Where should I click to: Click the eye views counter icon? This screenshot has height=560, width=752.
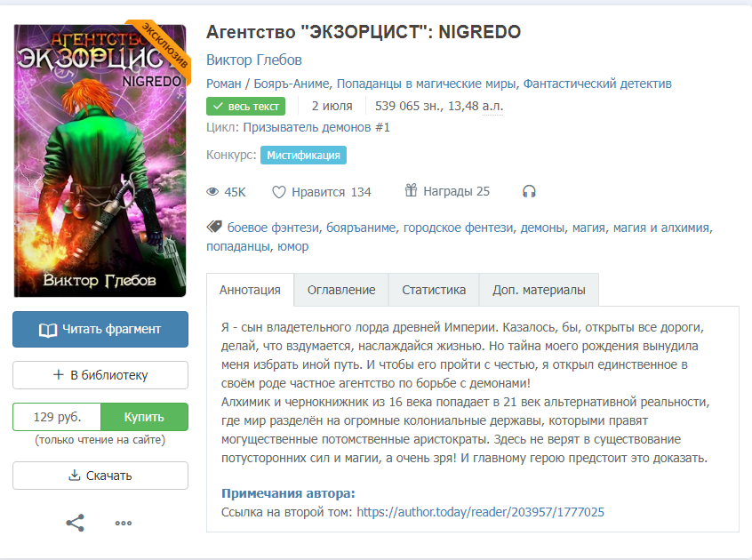pyautogui.click(x=212, y=192)
